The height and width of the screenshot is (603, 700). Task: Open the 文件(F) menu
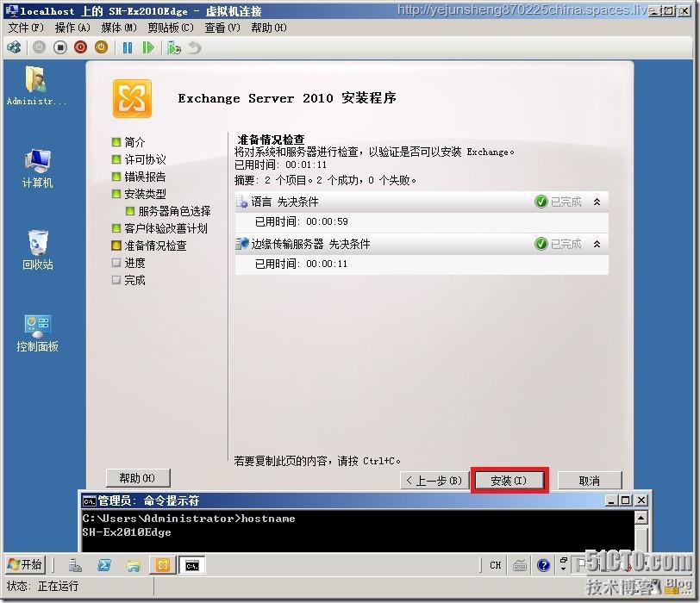click(x=26, y=28)
